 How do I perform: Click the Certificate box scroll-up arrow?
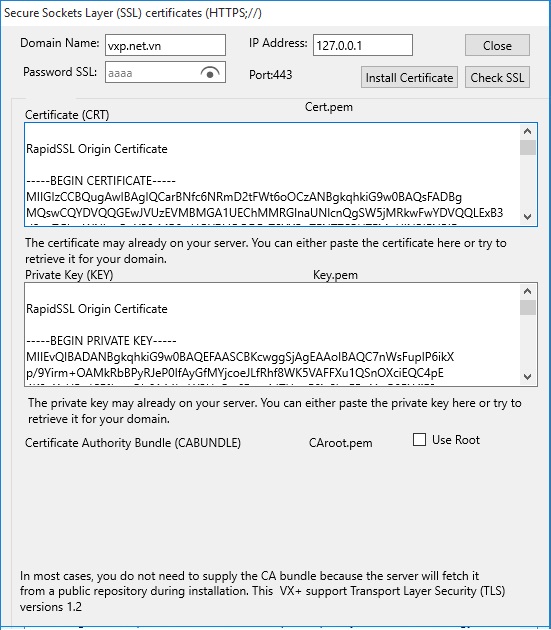click(x=528, y=131)
